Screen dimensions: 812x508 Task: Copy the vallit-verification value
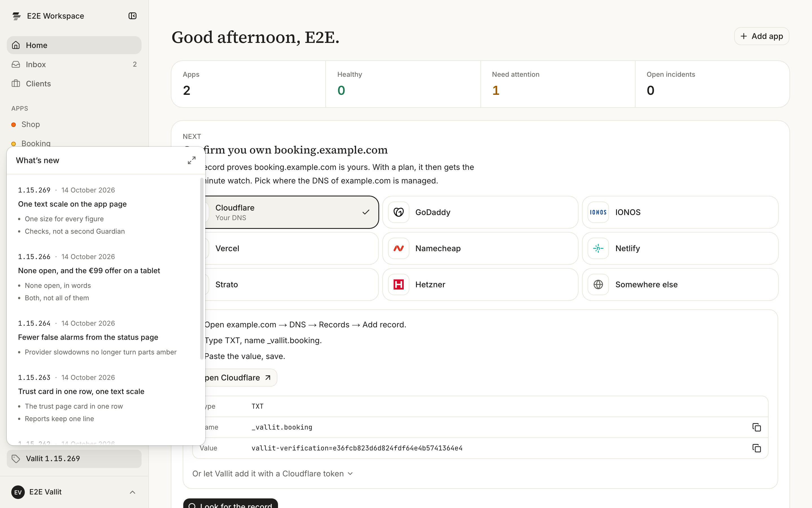point(756,448)
